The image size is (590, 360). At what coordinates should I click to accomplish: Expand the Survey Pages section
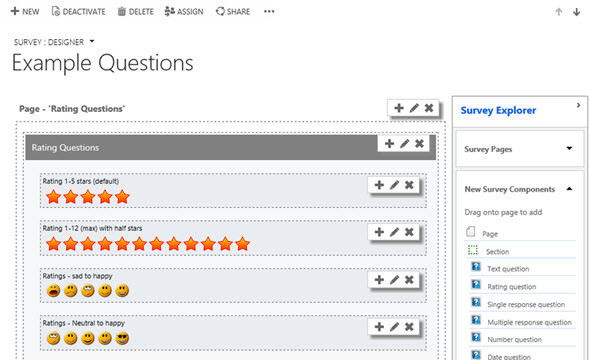569,148
